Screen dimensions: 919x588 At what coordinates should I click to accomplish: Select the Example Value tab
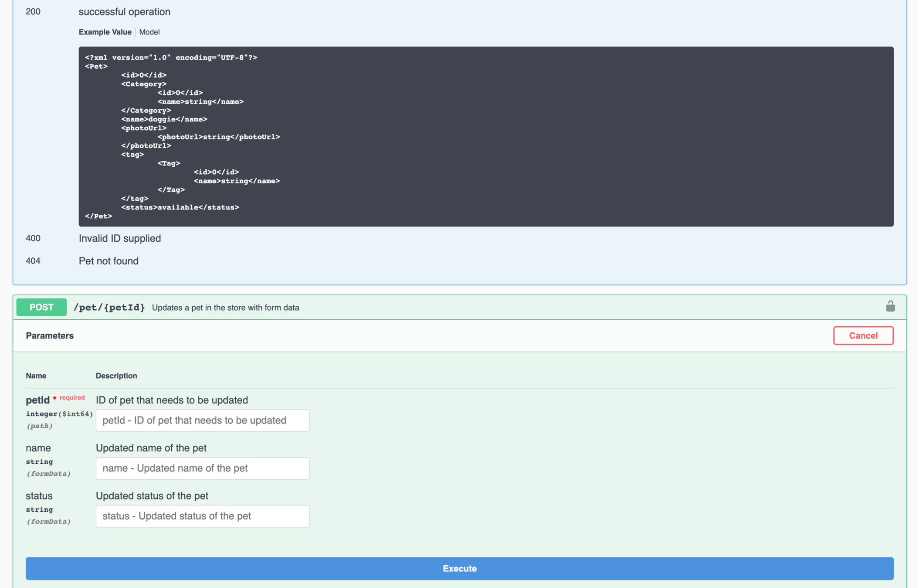click(105, 32)
